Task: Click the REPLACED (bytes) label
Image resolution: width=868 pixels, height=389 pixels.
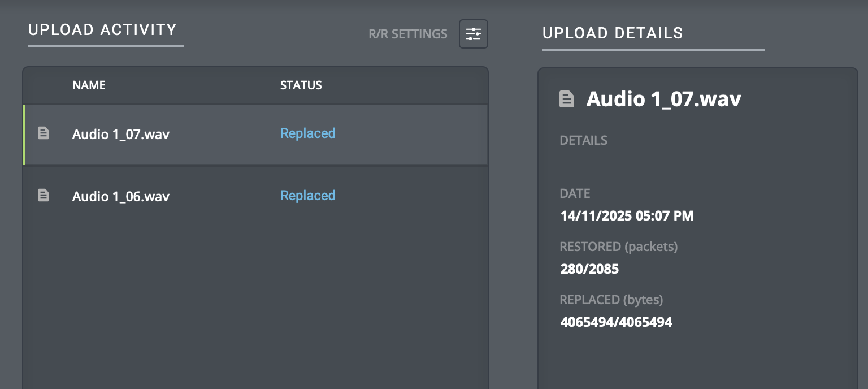Action: pos(611,300)
